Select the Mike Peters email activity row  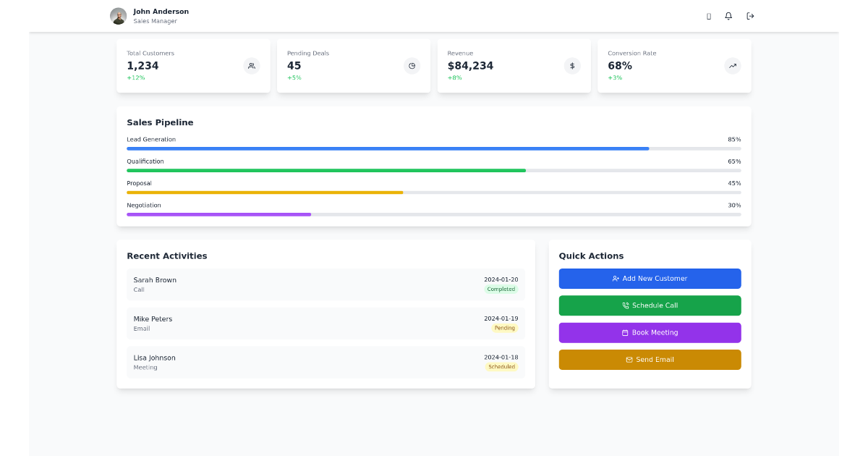point(326,324)
